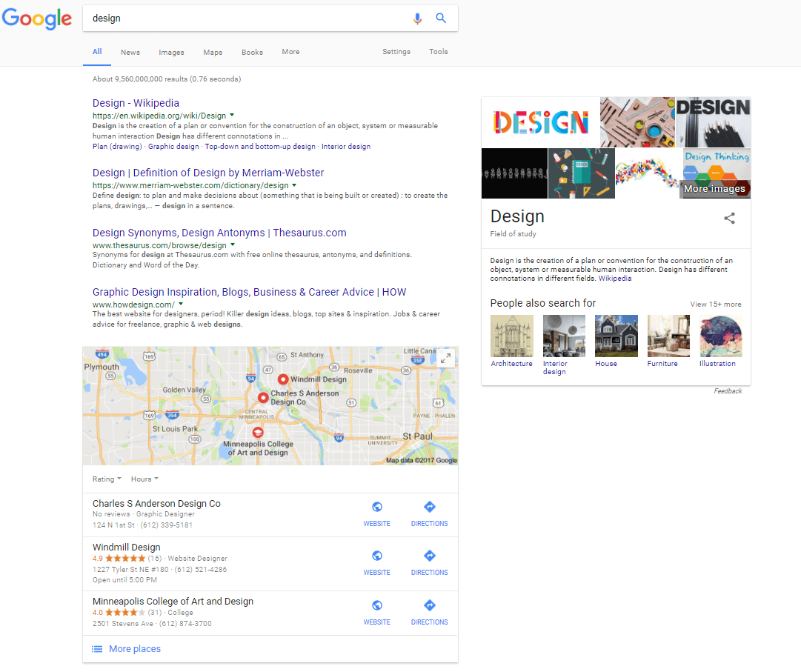This screenshot has width=801, height=672.
Task: Click Minneapolis College of Art map pin
Action: (258, 433)
